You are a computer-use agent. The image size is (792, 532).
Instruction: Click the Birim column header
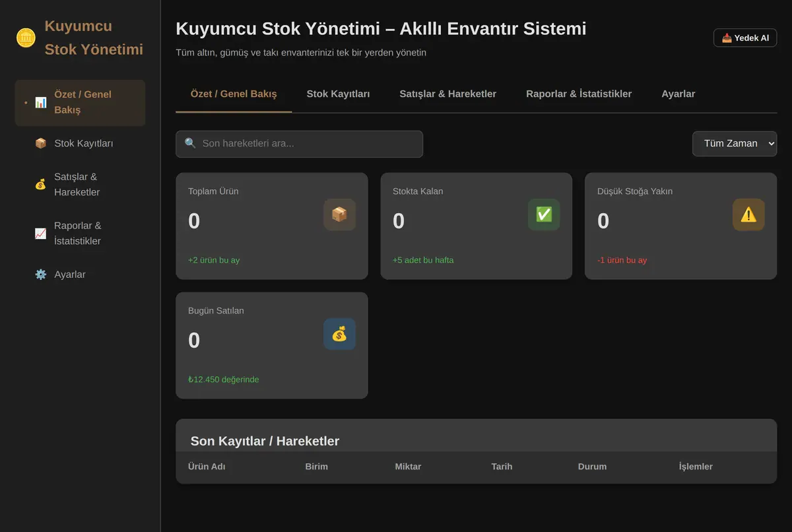pos(316,467)
